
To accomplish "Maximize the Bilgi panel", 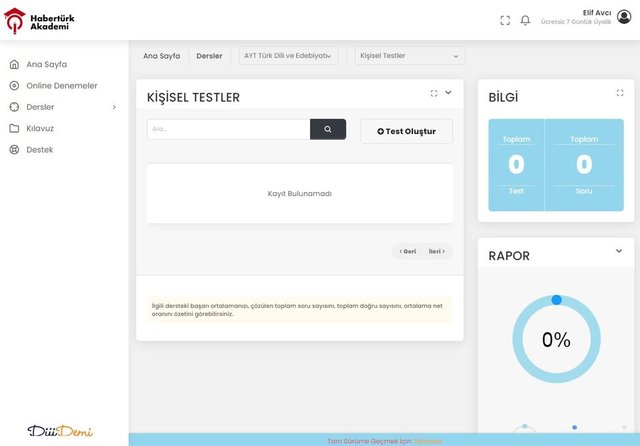I will tap(619, 93).
